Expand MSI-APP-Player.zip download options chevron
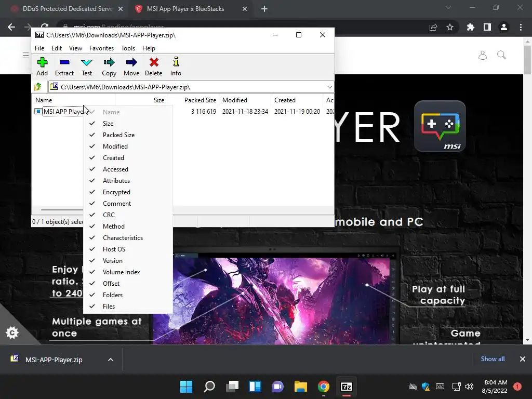This screenshot has width=532, height=399. (x=111, y=360)
